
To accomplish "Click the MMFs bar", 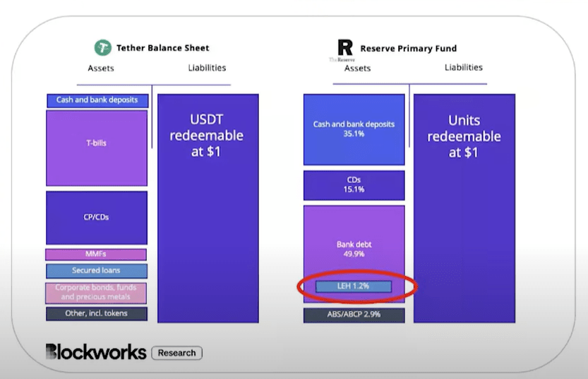I will tap(96, 254).
